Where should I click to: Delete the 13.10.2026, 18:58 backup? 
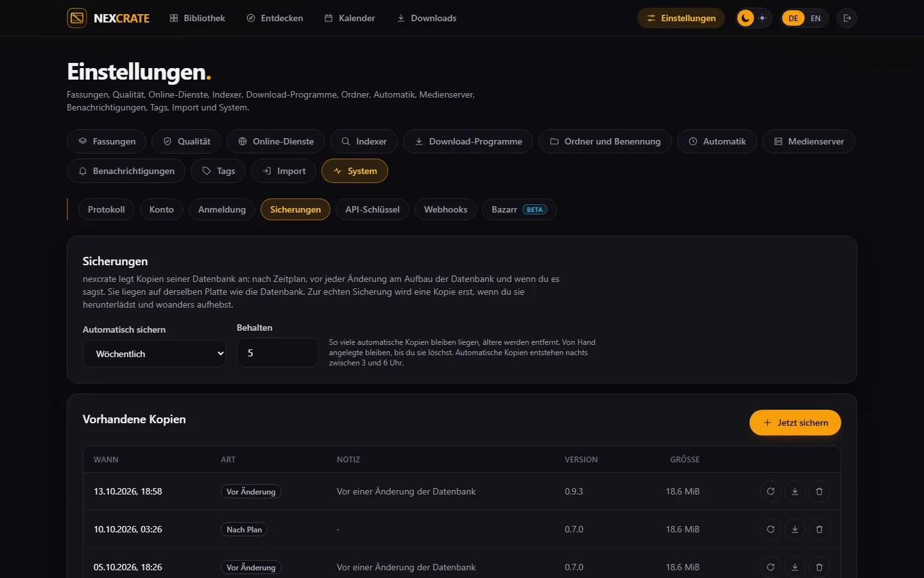[819, 491]
